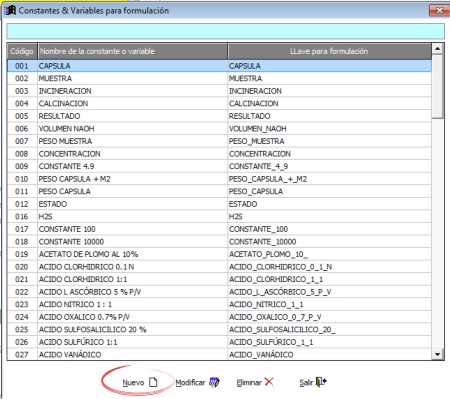This screenshot has width=450, height=399.
Task: Click the ACIDO_VANÁDICO key cell
Action: pos(329,354)
